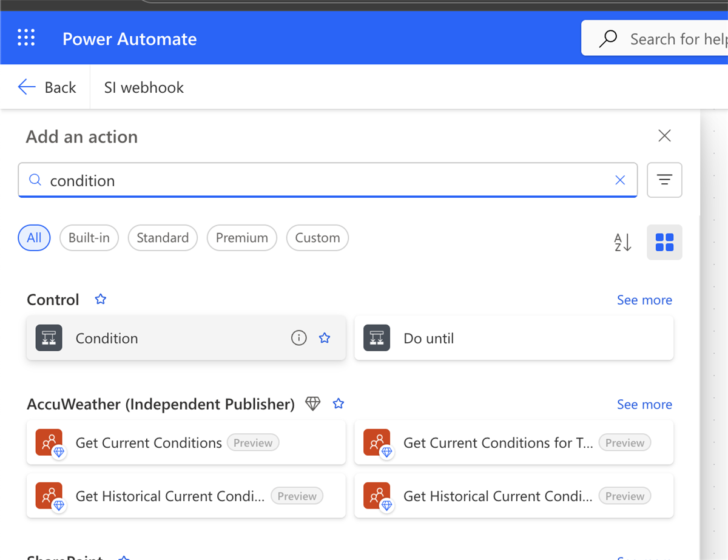Click the magnifier icon in top search

click(607, 39)
